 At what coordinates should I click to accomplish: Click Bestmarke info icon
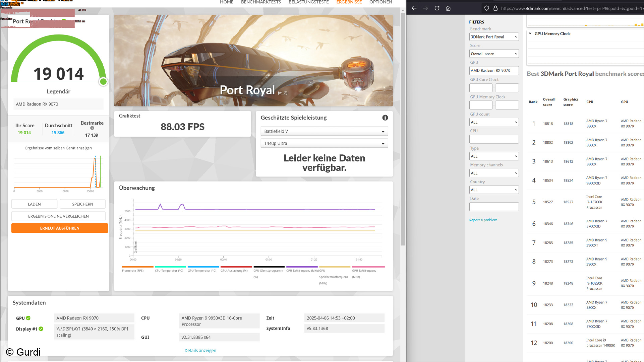92,128
